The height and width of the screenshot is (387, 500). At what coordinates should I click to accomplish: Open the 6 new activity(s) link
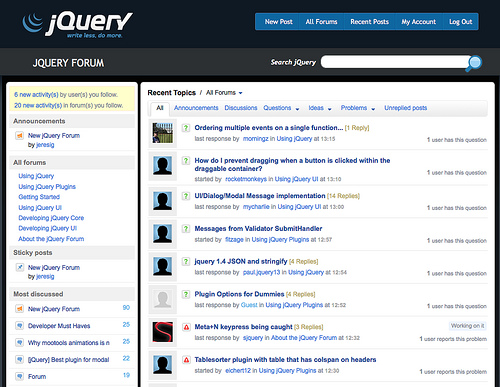click(x=36, y=95)
